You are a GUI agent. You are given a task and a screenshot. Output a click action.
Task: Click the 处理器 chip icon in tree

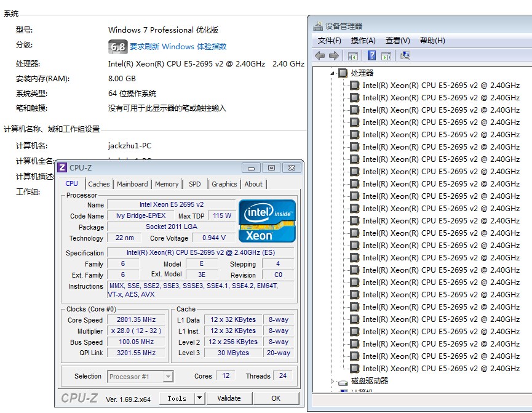pyautogui.click(x=343, y=73)
